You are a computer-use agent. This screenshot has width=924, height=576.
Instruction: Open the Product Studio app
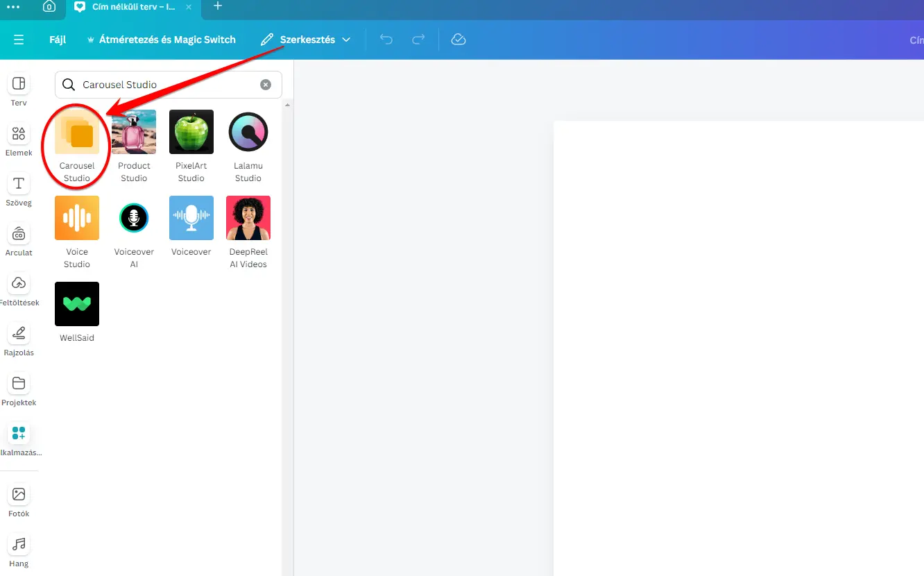(134, 146)
